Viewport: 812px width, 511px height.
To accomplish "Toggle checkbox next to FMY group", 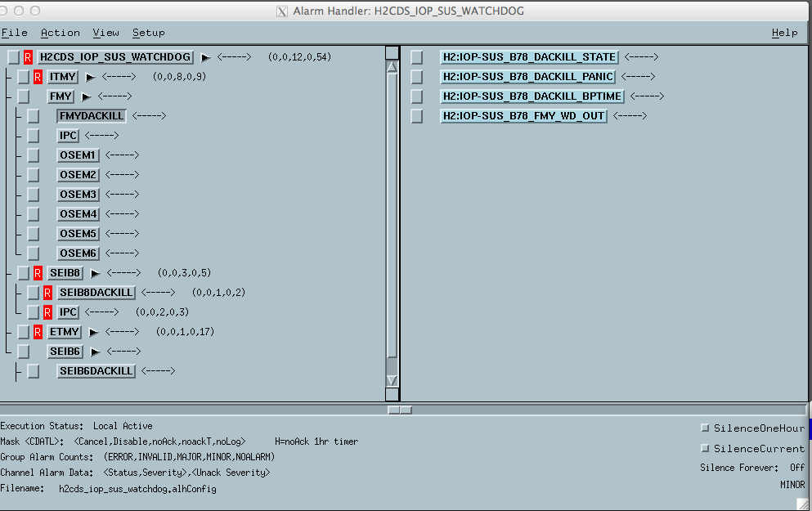I will point(23,96).
